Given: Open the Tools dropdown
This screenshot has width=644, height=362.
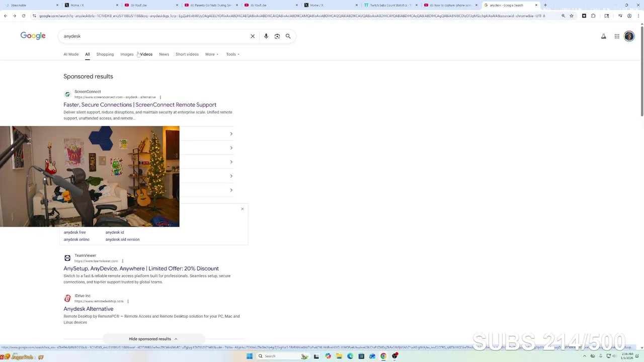Looking at the screenshot, I should point(232,54).
